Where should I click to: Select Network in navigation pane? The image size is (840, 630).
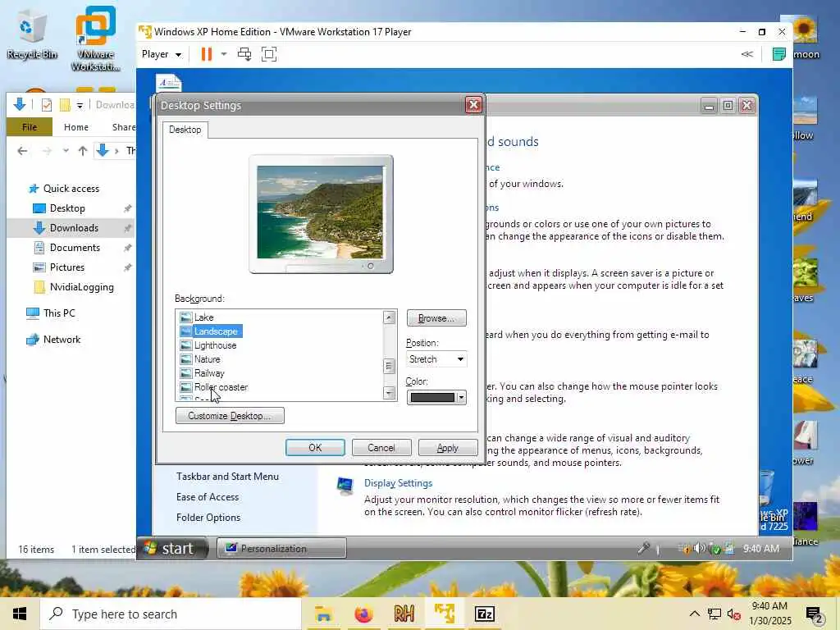[x=62, y=339]
